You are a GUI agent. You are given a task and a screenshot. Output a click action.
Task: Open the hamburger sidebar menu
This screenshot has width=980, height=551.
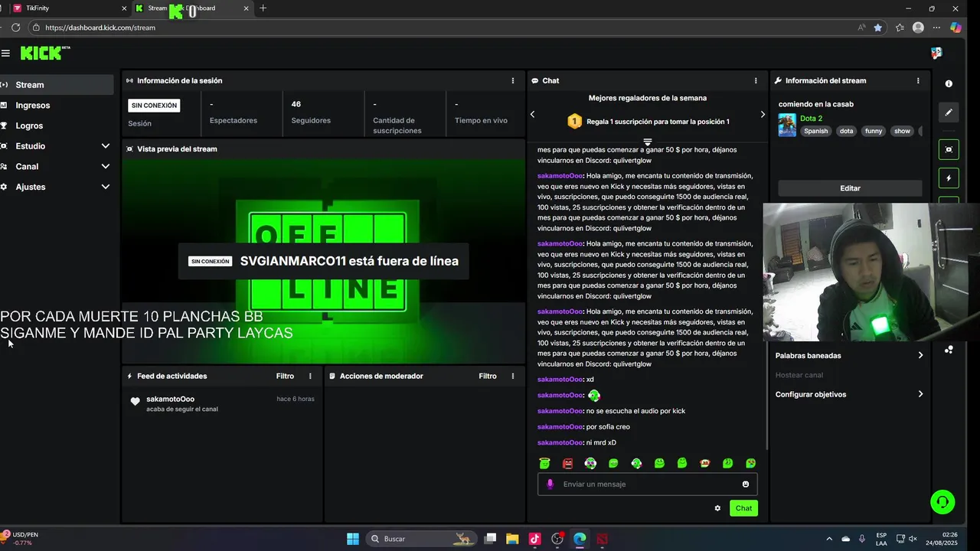click(5, 53)
